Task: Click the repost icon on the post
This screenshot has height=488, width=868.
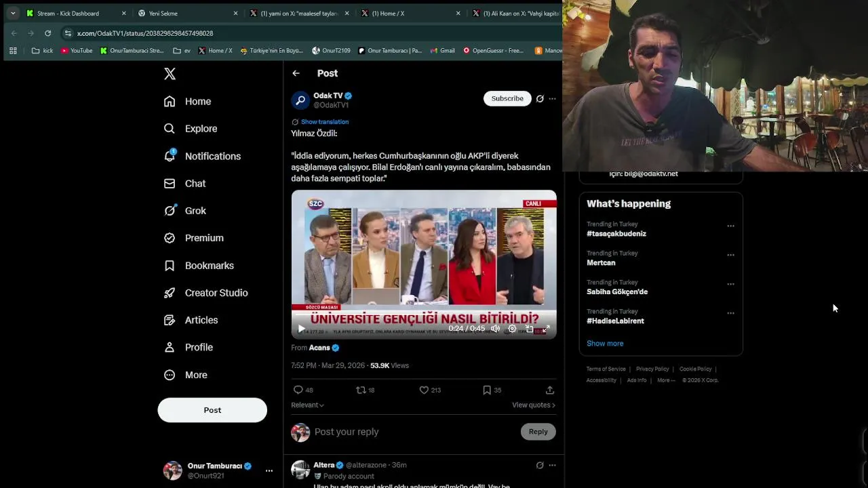Action: (361, 390)
